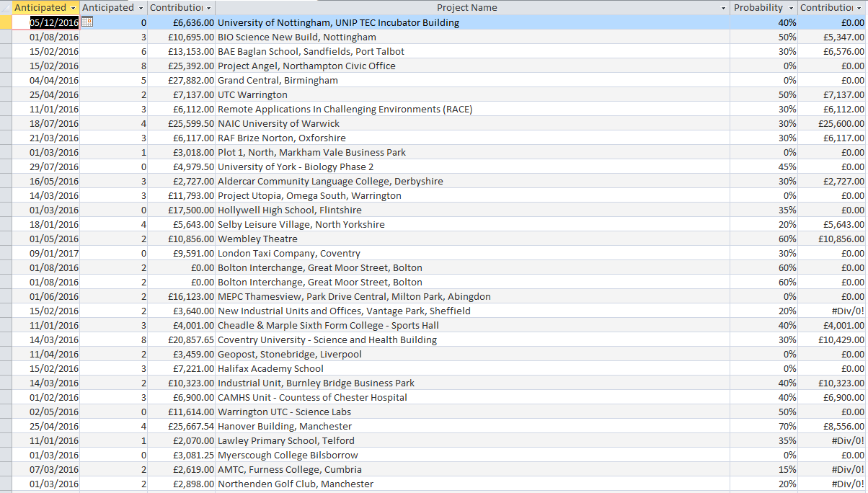Screen dimensions: 868x493
Task: Click the £25,392.00 contribution value
Action: tap(191, 66)
